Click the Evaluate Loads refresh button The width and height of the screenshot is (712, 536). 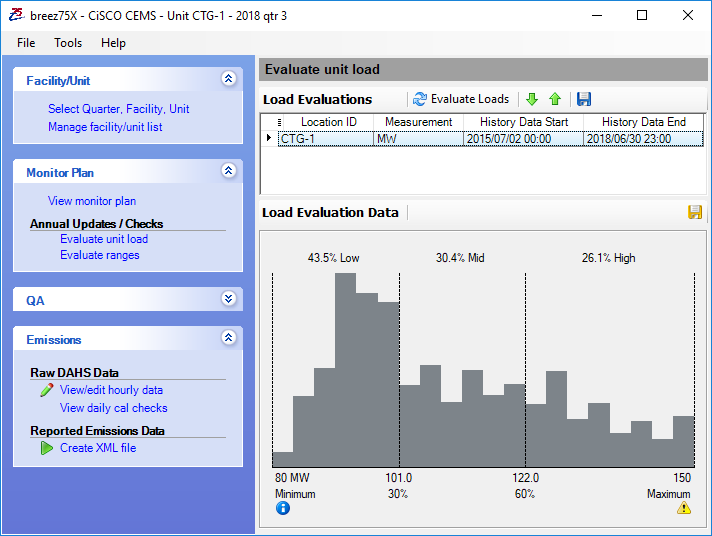coord(461,99)
